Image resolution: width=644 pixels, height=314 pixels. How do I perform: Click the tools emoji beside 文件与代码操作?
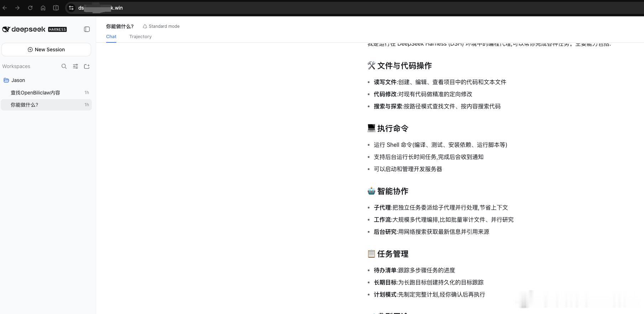[x=371, y=66]
